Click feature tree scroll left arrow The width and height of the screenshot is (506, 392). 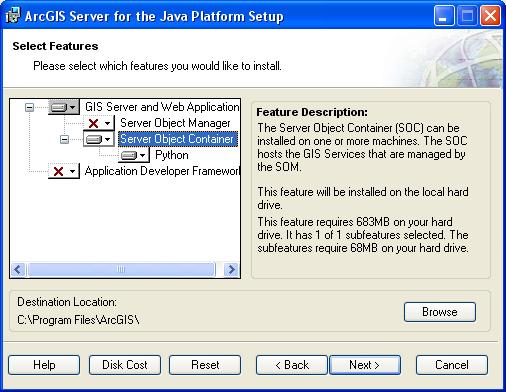[18, 269]
